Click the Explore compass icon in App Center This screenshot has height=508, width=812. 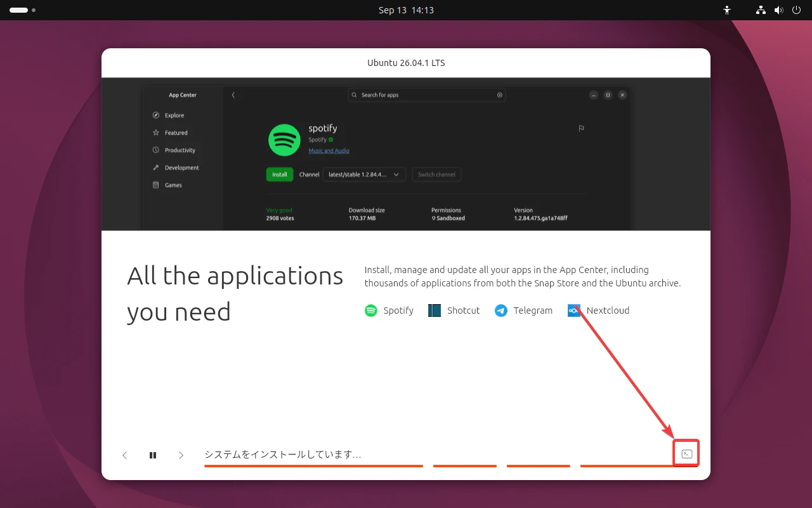[x=156, y=115]
